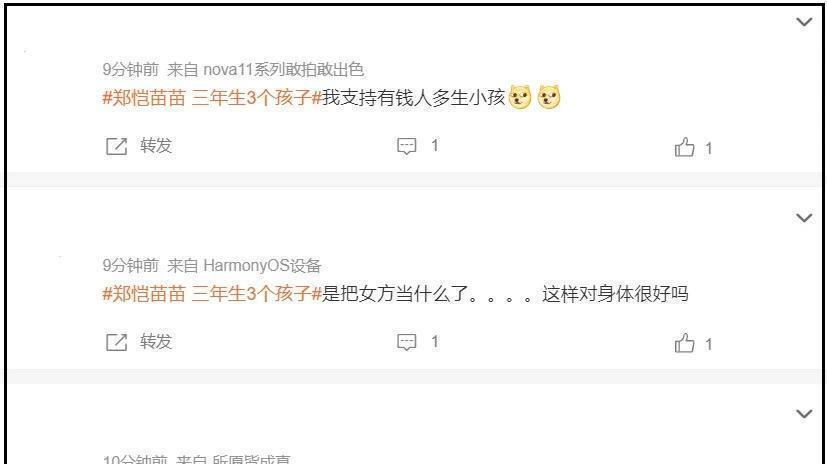Open comments icon on the HarmonyOS post
Image resolution: width=827 pixels, height=464 pixels.
pos(407,342)
